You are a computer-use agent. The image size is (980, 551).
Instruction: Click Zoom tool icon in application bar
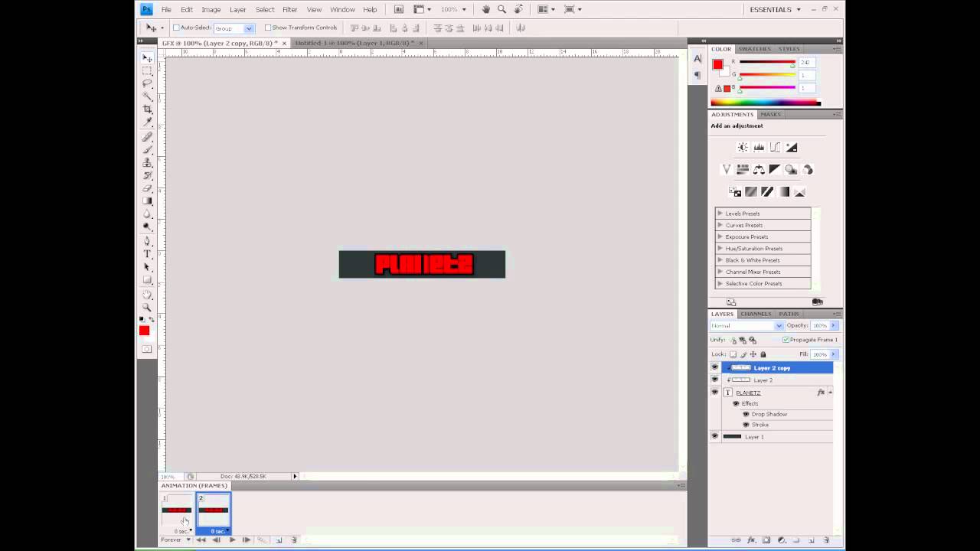coord(501,9)
